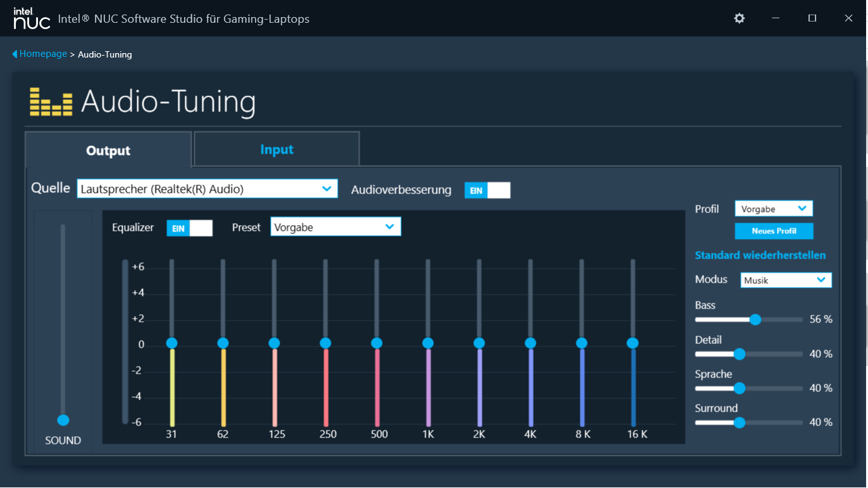The image size is (868, 488).
Task: Switch to the Input tab
Action: pyautogui.click(x=276, y=150)
